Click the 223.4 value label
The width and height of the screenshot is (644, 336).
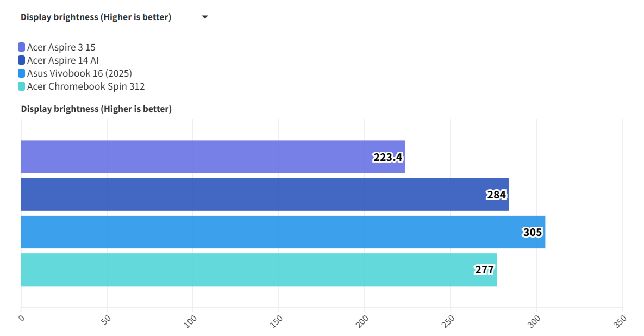[387, 158]
